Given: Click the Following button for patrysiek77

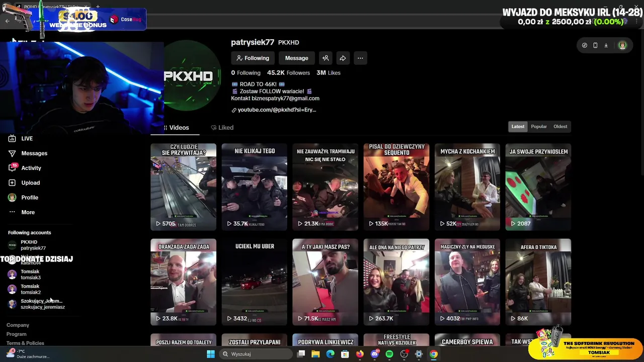Looking at the screenshot, I should (253, 58).
